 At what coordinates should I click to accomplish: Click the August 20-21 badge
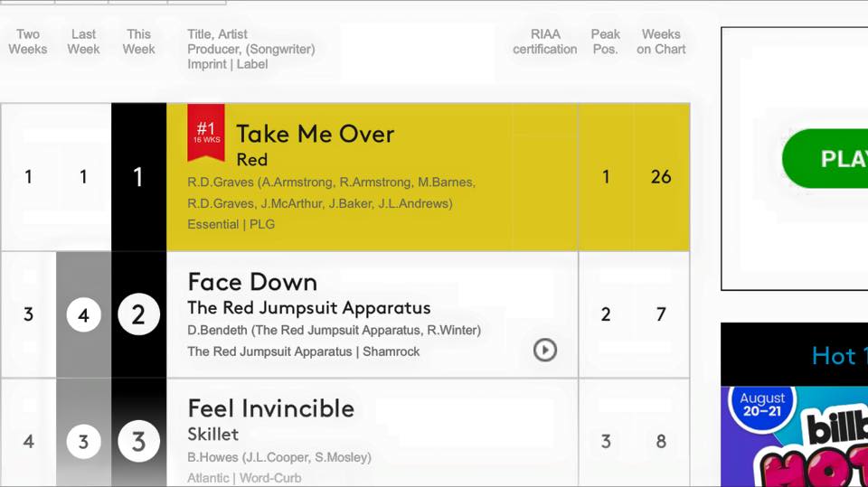[762, 405]
